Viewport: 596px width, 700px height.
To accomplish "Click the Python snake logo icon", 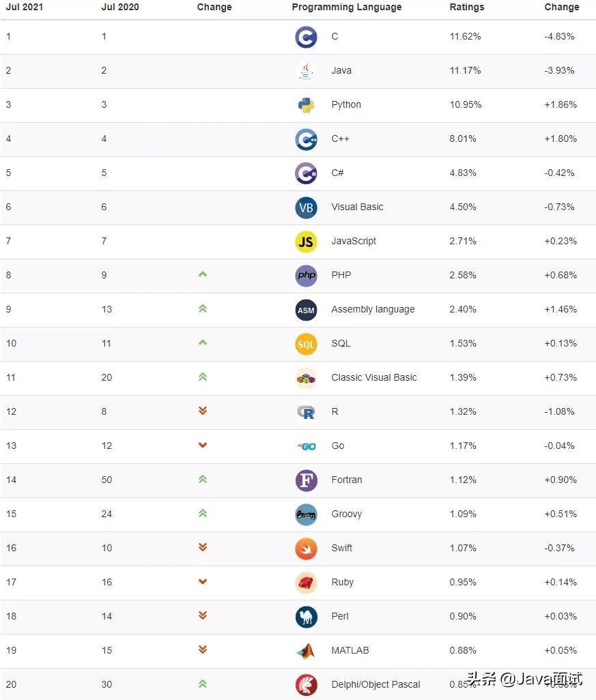I will pos(306,105).
